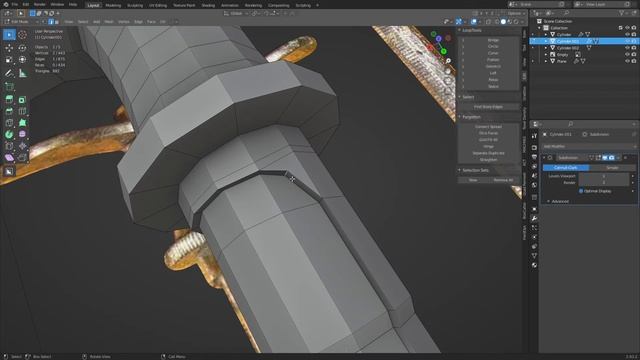The height and width of the screenshot is (360, 640).
Task: Expand the Cylinder object in outliner
Action: coord(546,35)
